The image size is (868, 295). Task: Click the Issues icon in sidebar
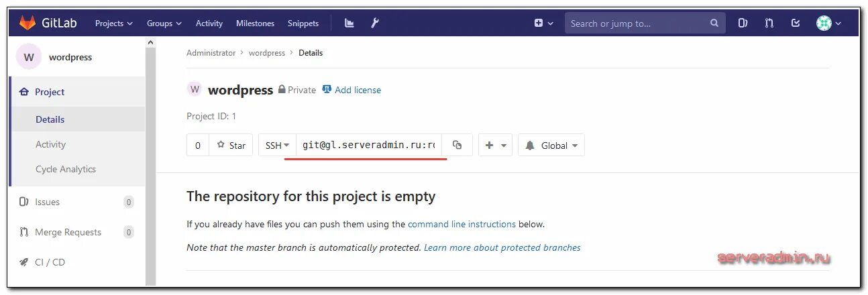[24, 202]
